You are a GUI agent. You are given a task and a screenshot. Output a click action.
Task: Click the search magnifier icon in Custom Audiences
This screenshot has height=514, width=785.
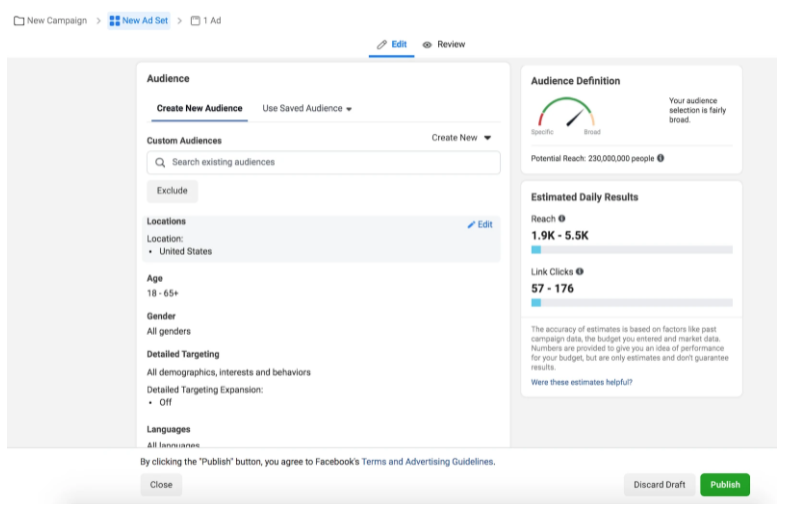[160, 162]
